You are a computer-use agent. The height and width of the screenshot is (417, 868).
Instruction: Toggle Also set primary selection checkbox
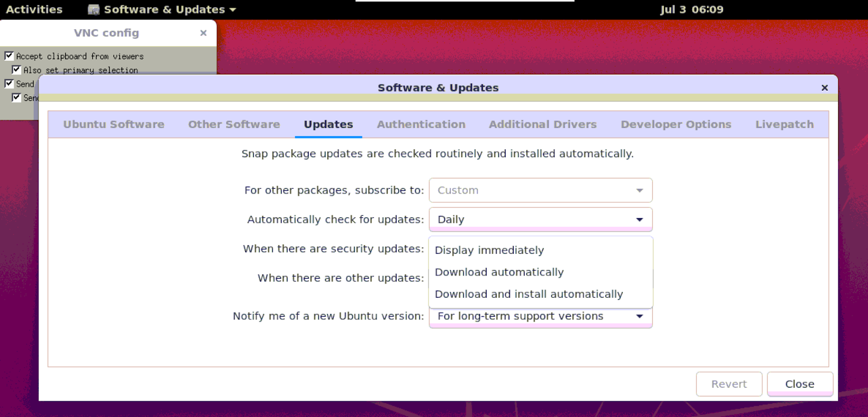point(16,70)
